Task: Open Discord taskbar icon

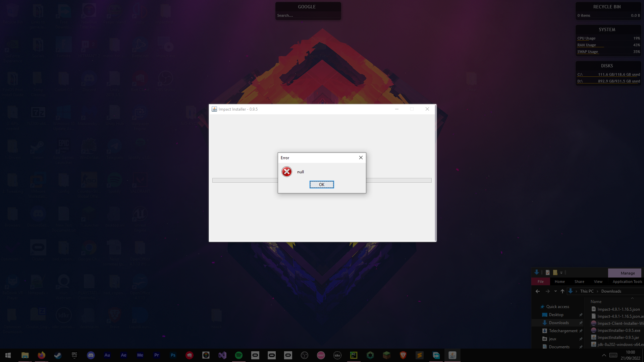Action: (x=91, y=355)
